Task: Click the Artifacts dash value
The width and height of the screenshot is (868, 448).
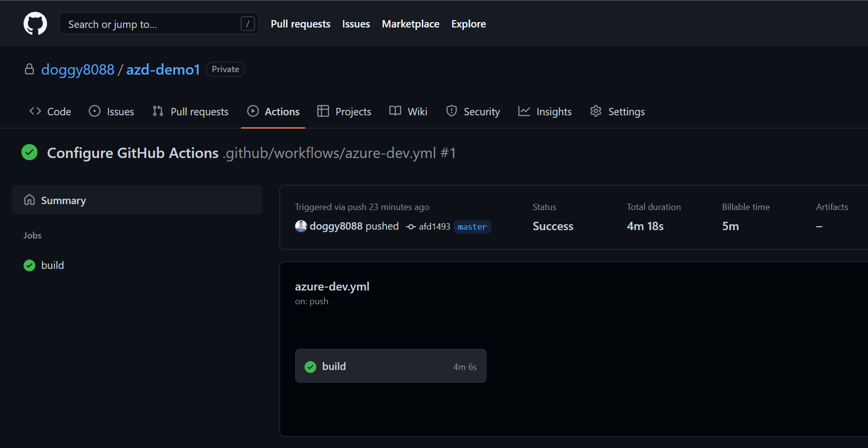Action: [819, 226]
